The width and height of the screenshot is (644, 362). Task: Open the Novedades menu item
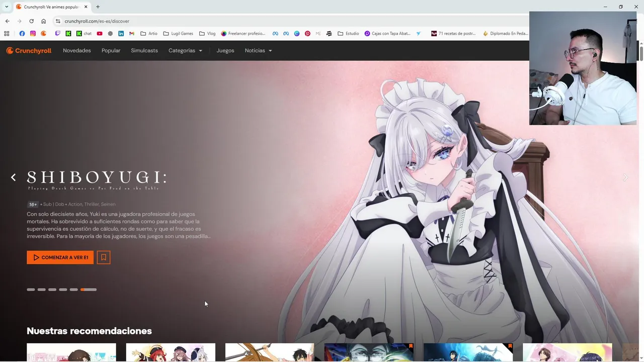click(77, 51)
